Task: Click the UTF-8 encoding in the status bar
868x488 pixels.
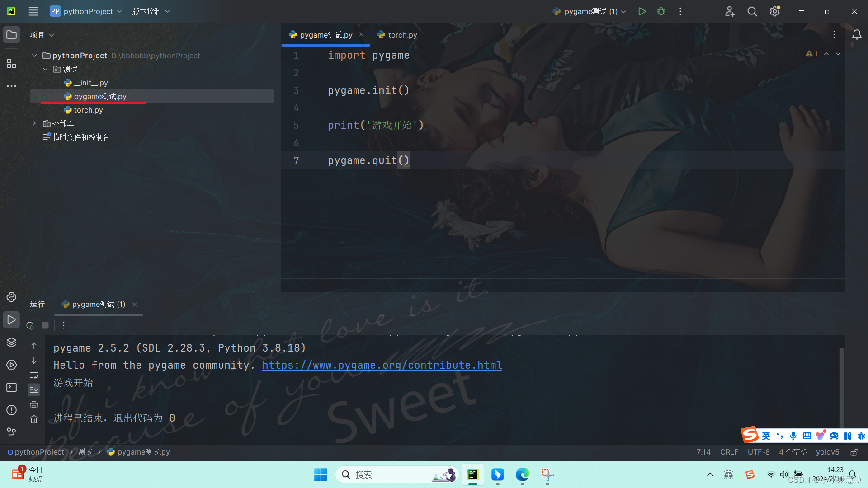Action: click(x=758, y=452)
